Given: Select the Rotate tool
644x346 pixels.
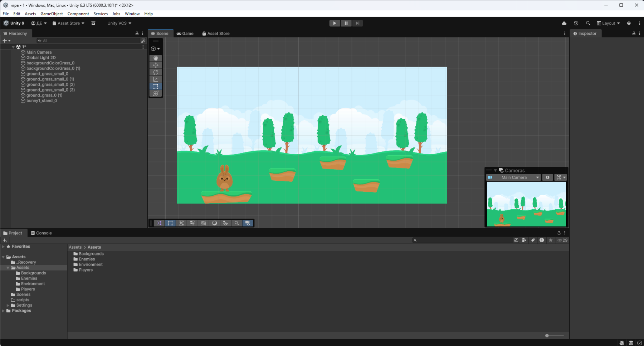Looking at the screenshot, I should click(156, 72).
